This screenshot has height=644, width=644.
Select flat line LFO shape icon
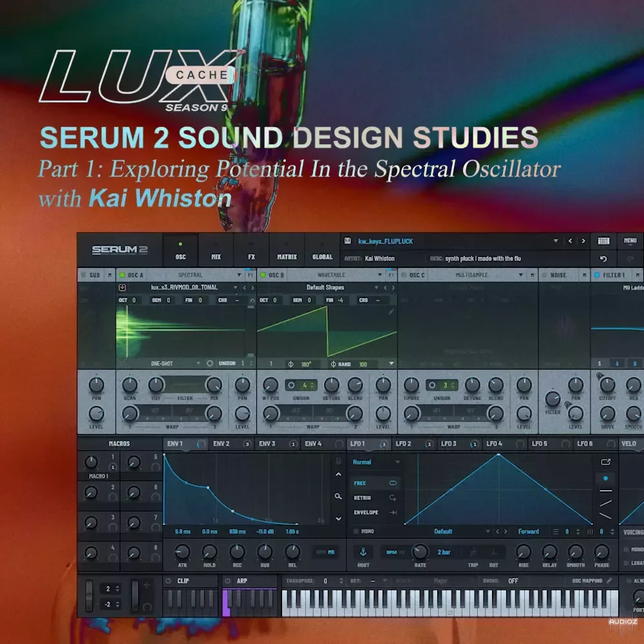605,491
